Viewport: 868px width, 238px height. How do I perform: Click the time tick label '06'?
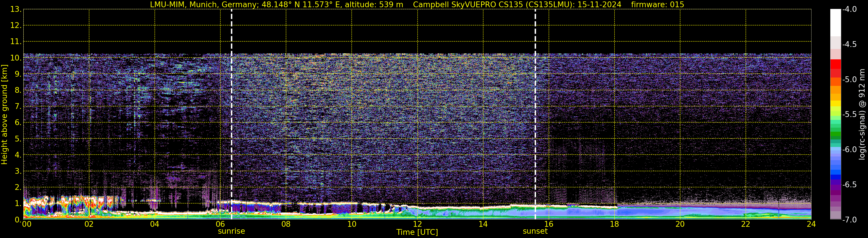[x=220, y=224]
